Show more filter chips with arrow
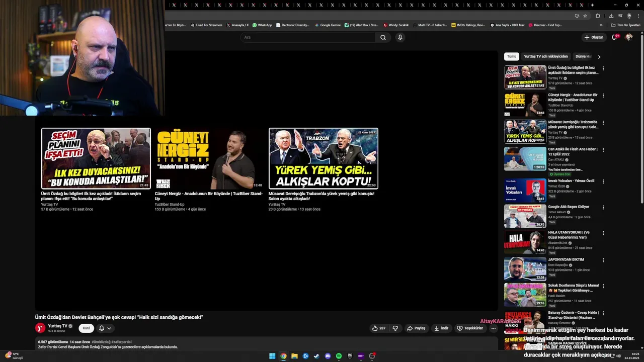 coord(599,57)
